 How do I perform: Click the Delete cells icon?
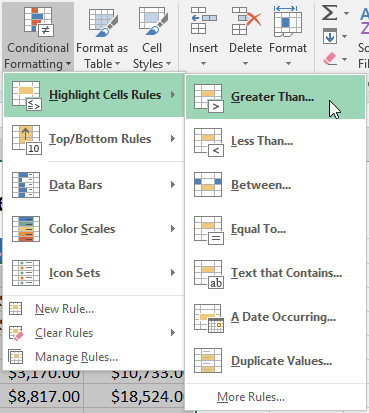pyautogui.click(x=246, y=21)
